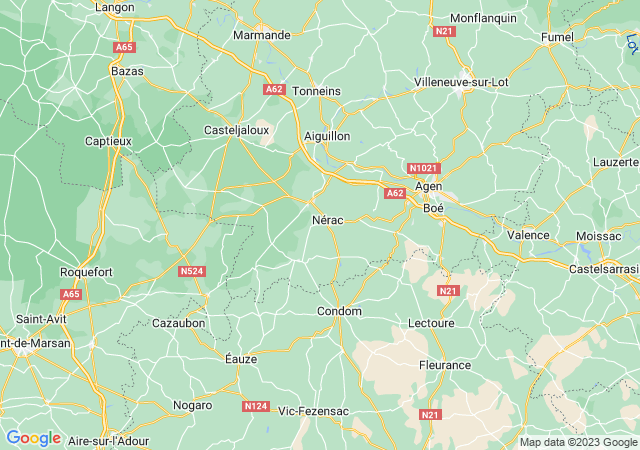
Task: Select the Lectoure town label
Action: 431,323
